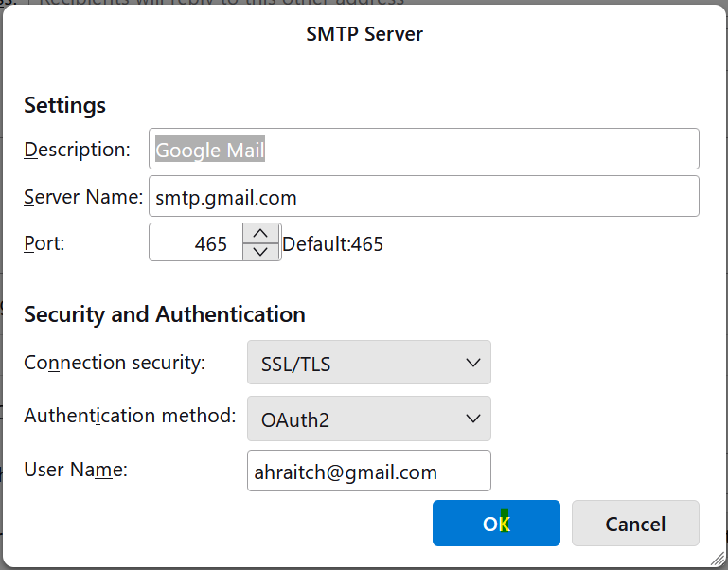This screenshot has width=728, height=570.
Task: Decrease the port number with the down arrow
Action: (x=261, y=252)
